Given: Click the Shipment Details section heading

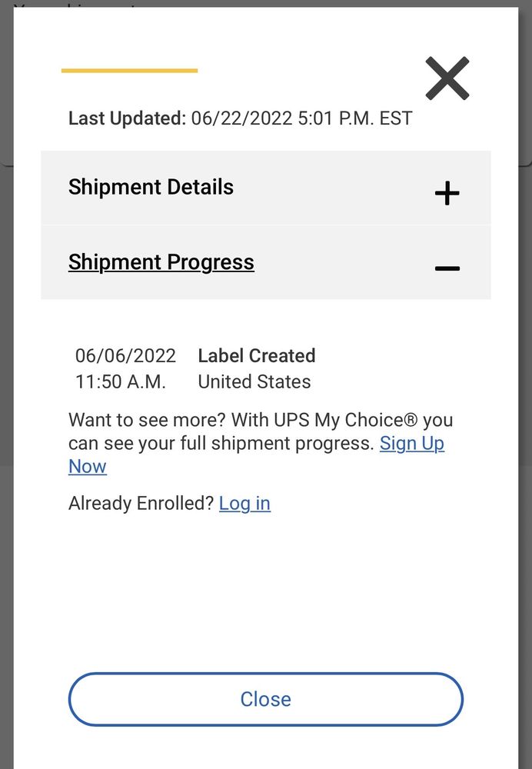Looking at the screenshot, I should [x=151, y=187].
